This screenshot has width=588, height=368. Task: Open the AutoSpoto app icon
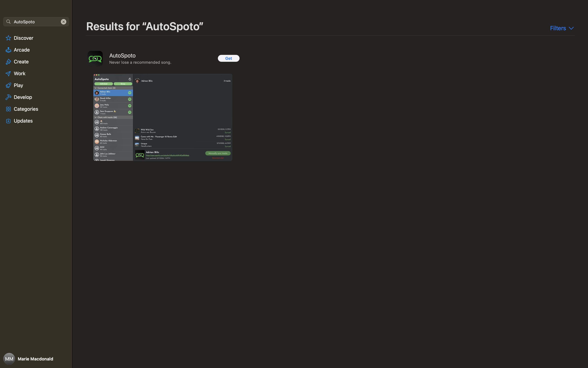[x=95, y=58]
